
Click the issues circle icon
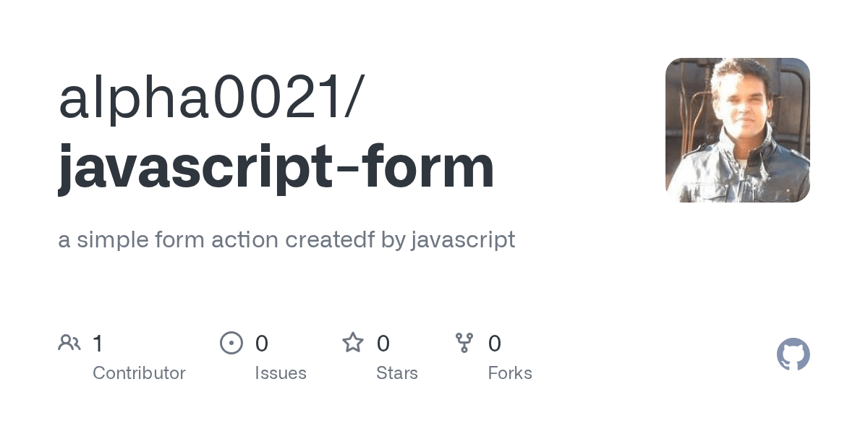231,343
